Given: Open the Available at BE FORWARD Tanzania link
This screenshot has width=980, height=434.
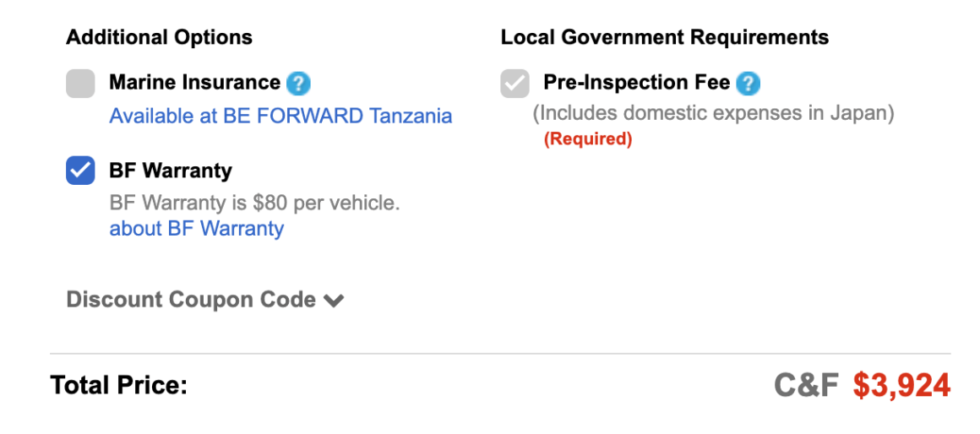Looking at the screenshot, I should (x=280, y=116).
